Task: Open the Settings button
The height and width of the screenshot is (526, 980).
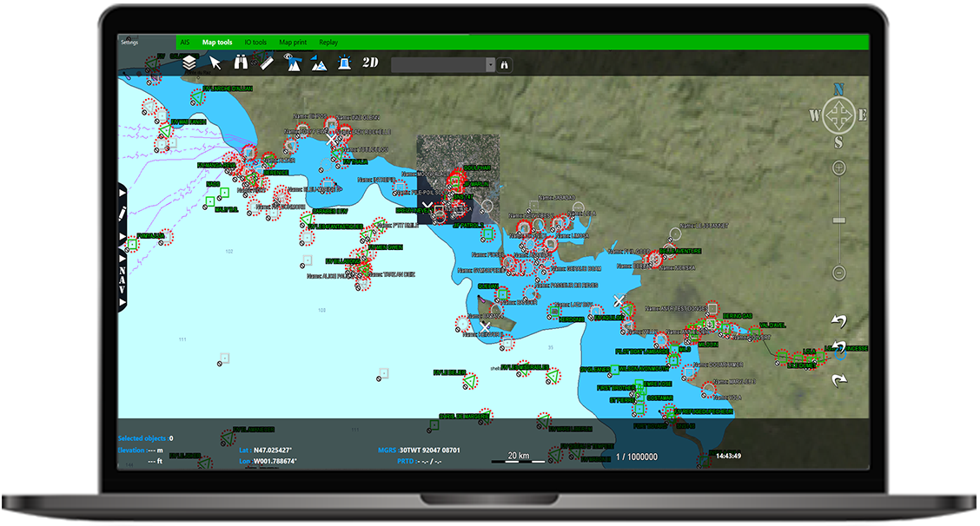Action: click(x=129, y=42)
